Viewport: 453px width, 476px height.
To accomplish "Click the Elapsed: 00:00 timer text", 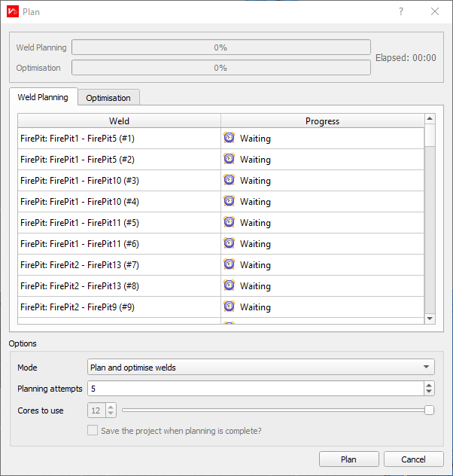I will (x=406, y=58).
